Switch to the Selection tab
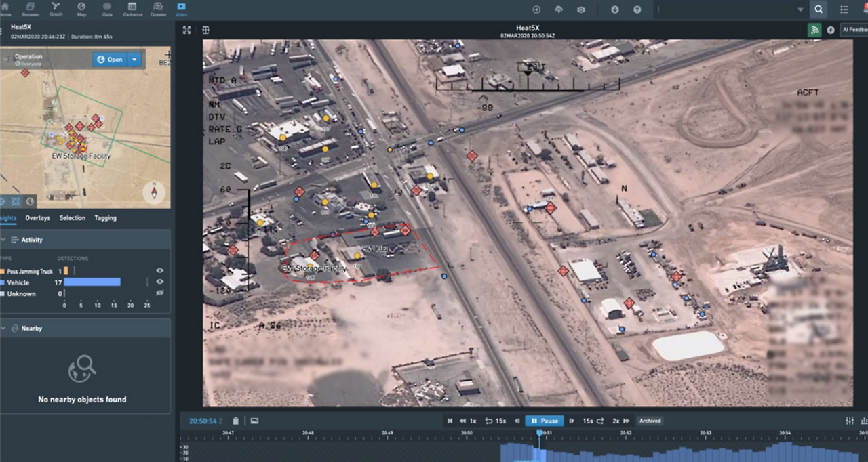868x462 pixels. click(73, 218)
